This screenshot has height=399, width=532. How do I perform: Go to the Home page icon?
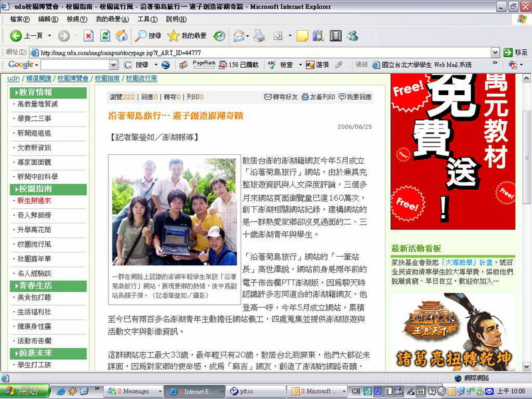pos(122,35)
